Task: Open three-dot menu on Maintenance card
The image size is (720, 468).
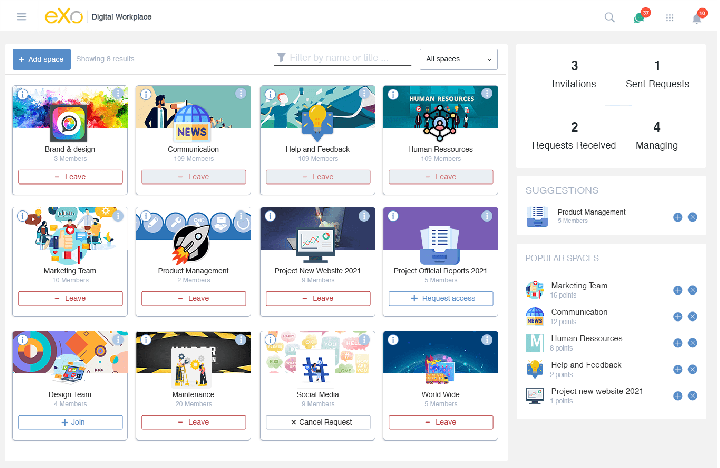Action: tap(241, 339)
